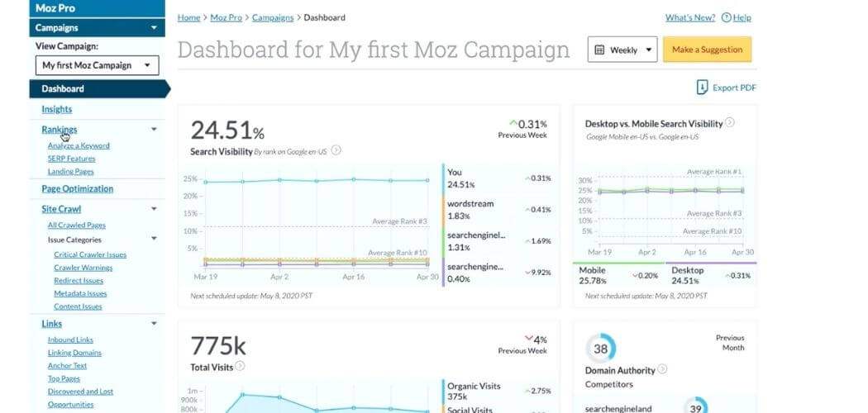Collapse the Issue Categories arrow

coord(154,239)
